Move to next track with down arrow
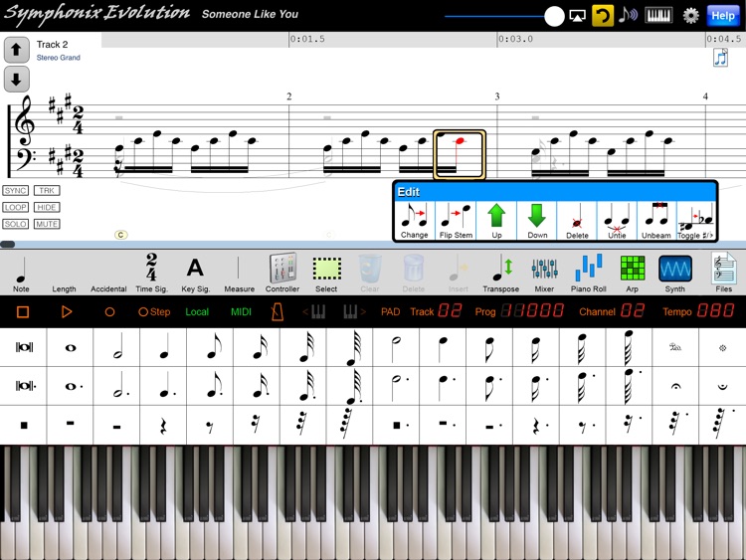Screen dimensions: 746x560 (x=17, y=79)
